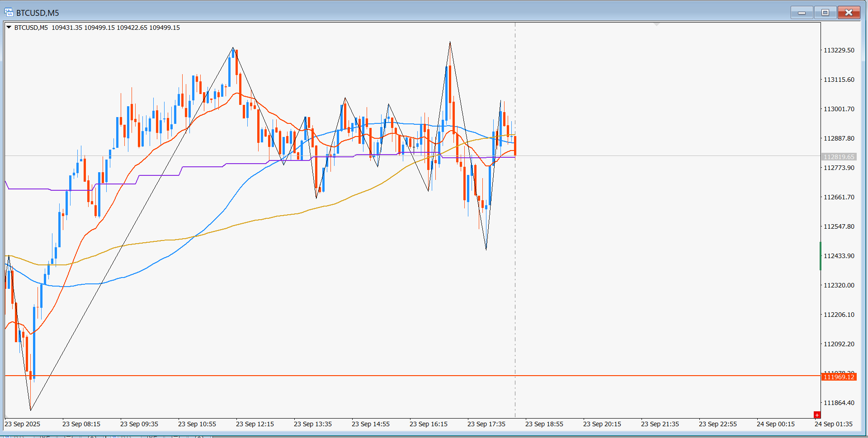The width and height of the screenshot is (868, 438).
Task: Click the red plus icon at chart corner
Action: tap(816, 414)
